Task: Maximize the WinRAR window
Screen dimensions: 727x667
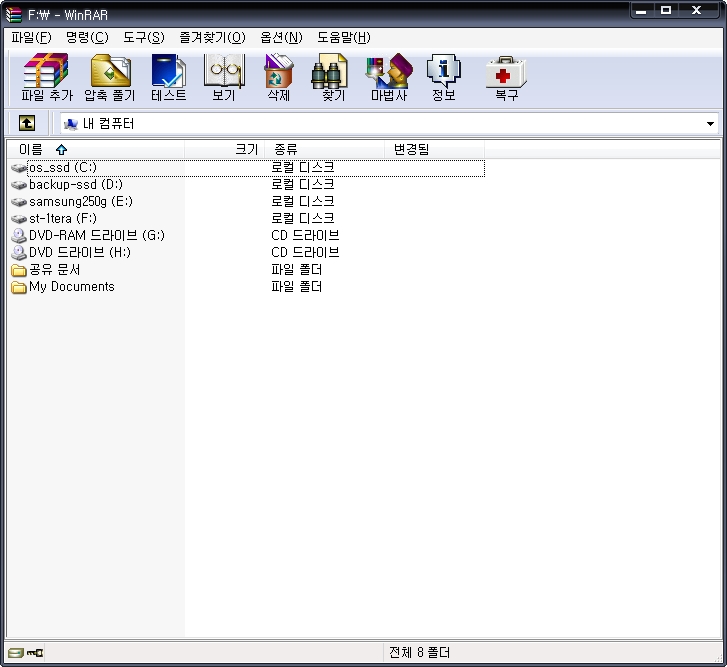Action: point(666,11)
